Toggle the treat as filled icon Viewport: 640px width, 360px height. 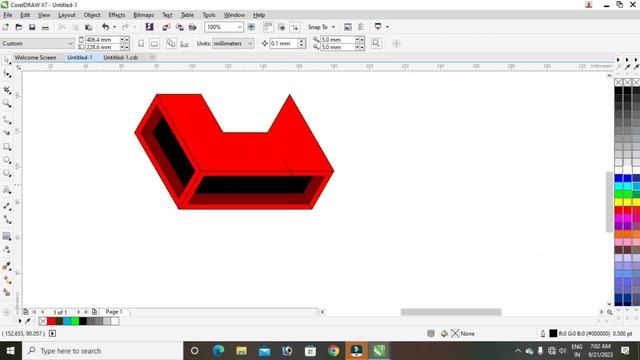click(376, 43)
